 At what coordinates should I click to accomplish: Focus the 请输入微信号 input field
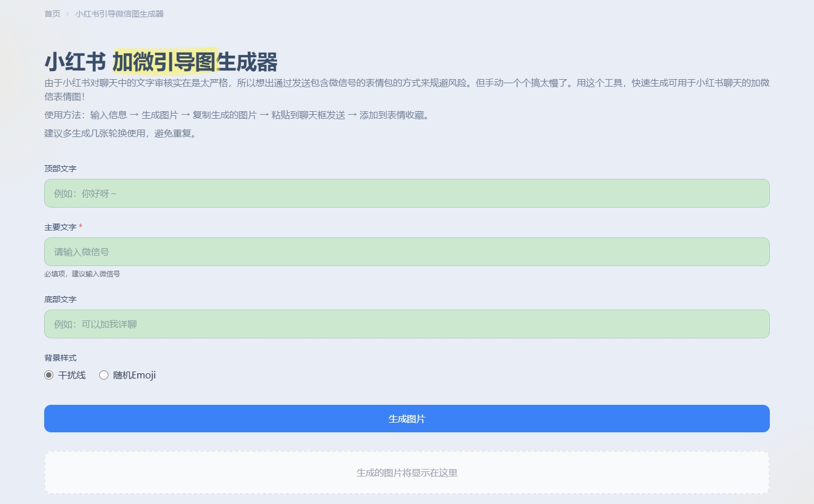coord(407,252)
